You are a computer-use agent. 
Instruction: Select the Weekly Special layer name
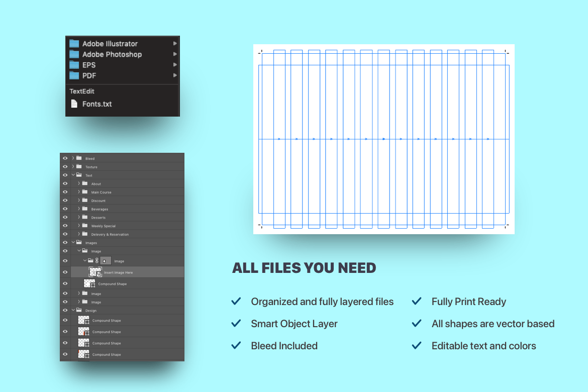(x=104, y=226)
